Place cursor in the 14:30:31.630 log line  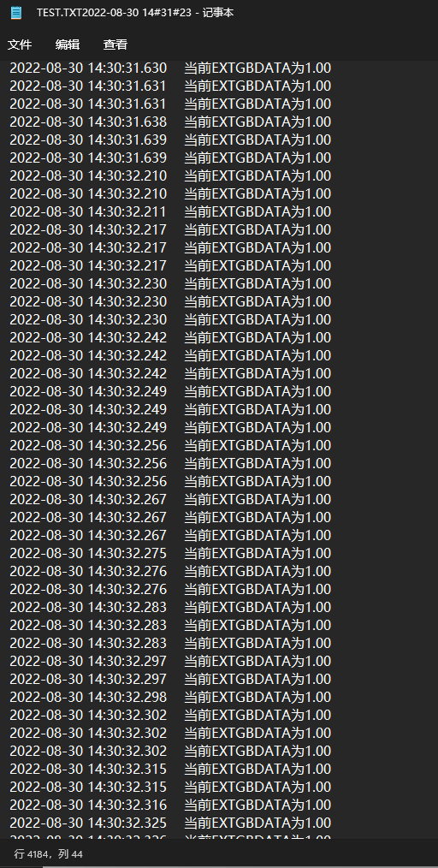click(x=170, y=68)
